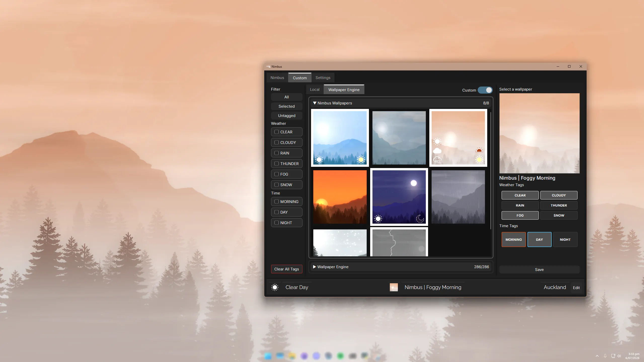Screen dimensions: 644x362
Task: Toggle the FOG tag under Weather Tags
Action: pos(520,215)
